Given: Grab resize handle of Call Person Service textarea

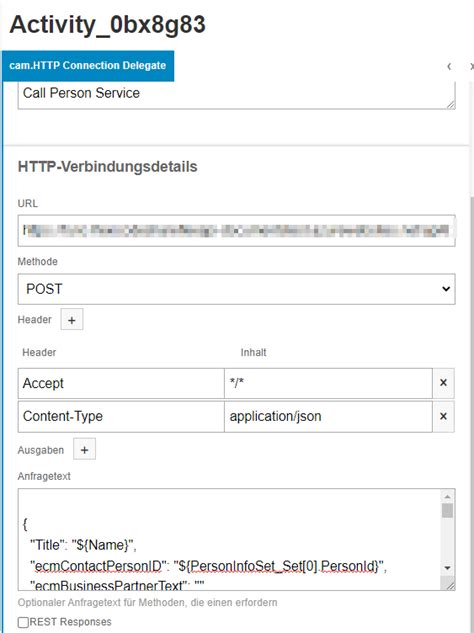Looking at the screenshot, I should point(450,104).
